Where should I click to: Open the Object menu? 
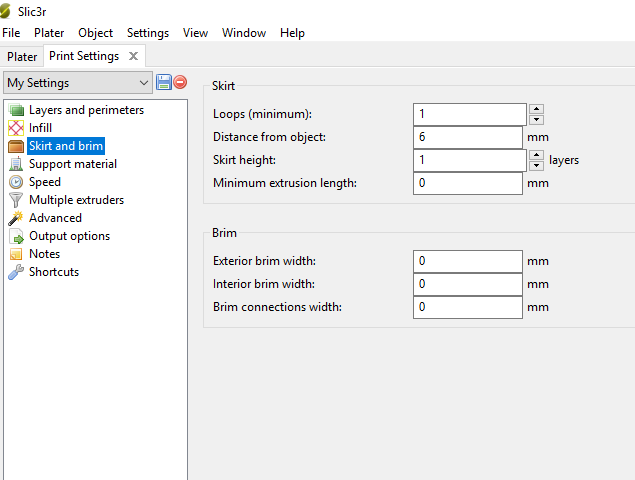tap(96, 33)
